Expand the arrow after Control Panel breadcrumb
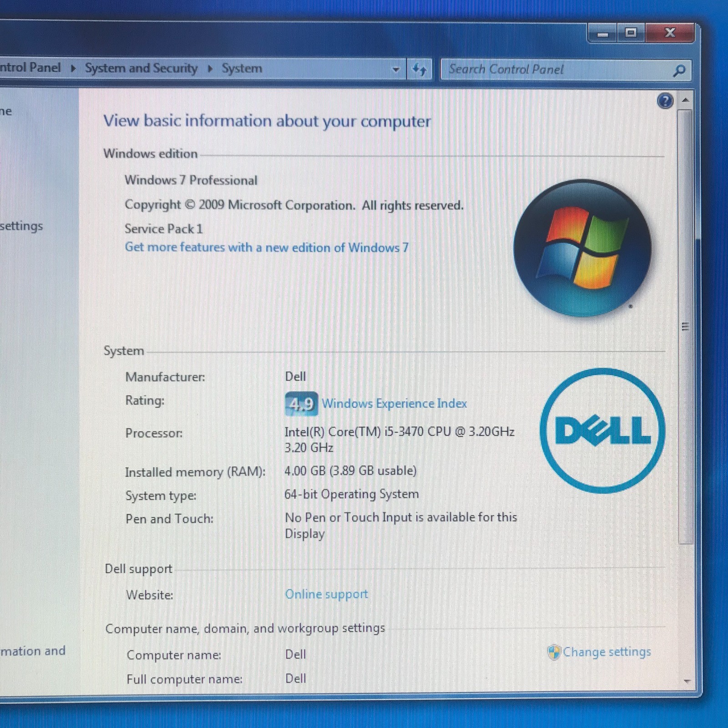Image resolution: width=728 pixels, height=728 pixels. coord(73,68)
